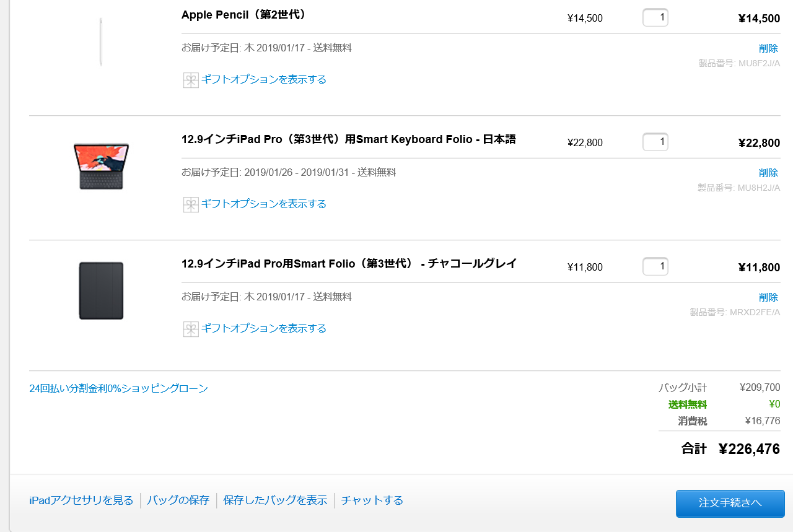
Task: Open 保存したバッグを表示 link
Action: 275,500
